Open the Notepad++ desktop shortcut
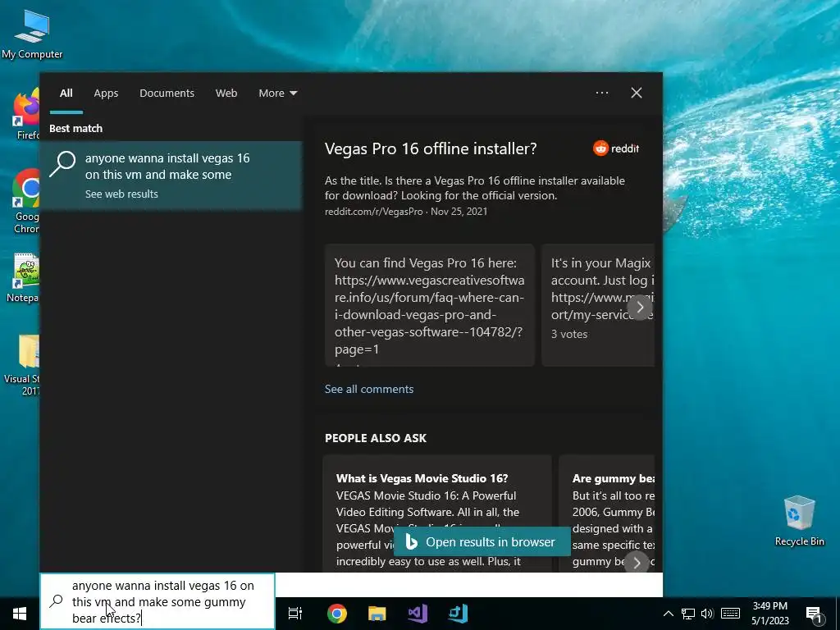Viewport: 840px width, 630px height. click(x=25, y=277)
